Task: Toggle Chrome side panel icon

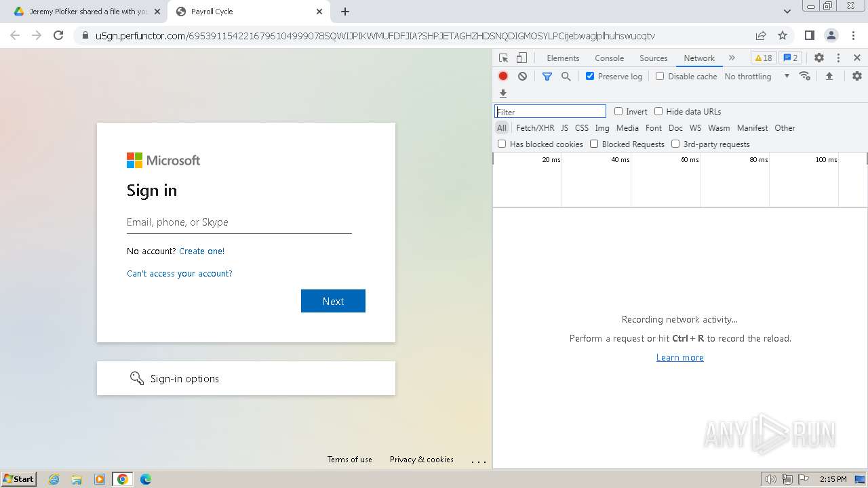Action: (x=809, y=35)
